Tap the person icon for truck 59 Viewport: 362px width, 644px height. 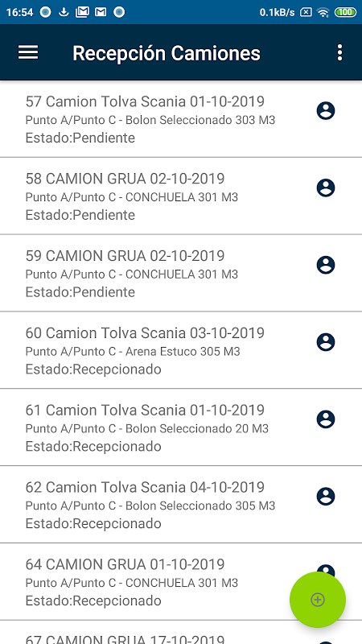pos(326,266)
